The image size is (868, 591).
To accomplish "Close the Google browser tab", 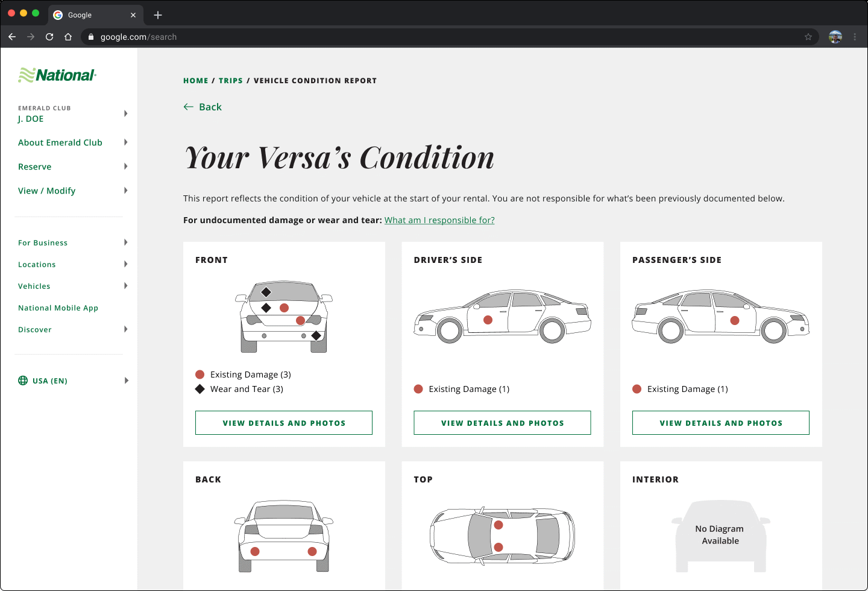I will [x=133, y=15].
